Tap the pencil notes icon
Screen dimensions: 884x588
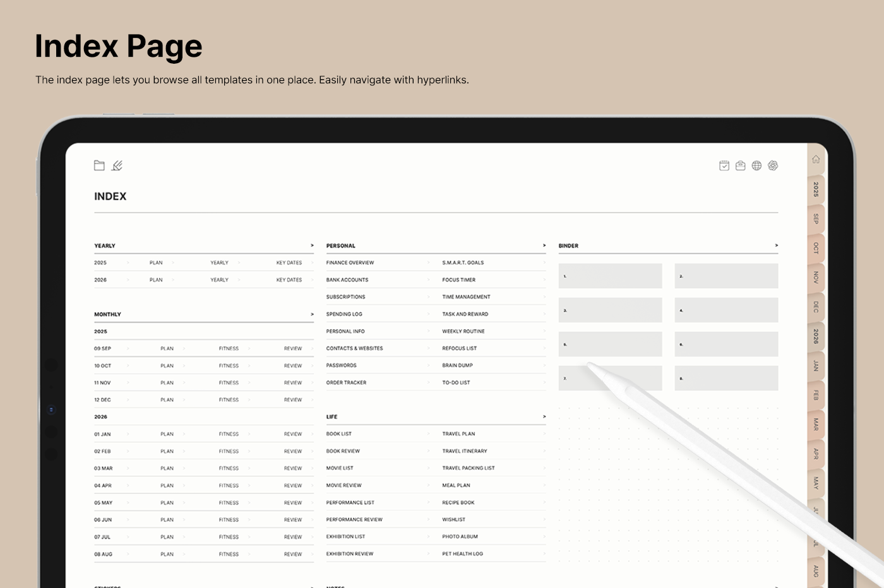117,166
